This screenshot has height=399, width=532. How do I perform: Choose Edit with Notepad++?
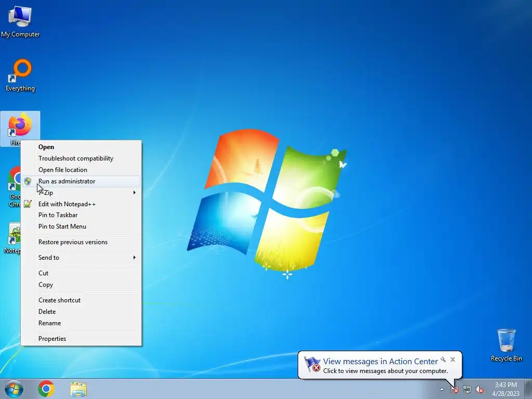pyautogui.click(x=81, y=204)
